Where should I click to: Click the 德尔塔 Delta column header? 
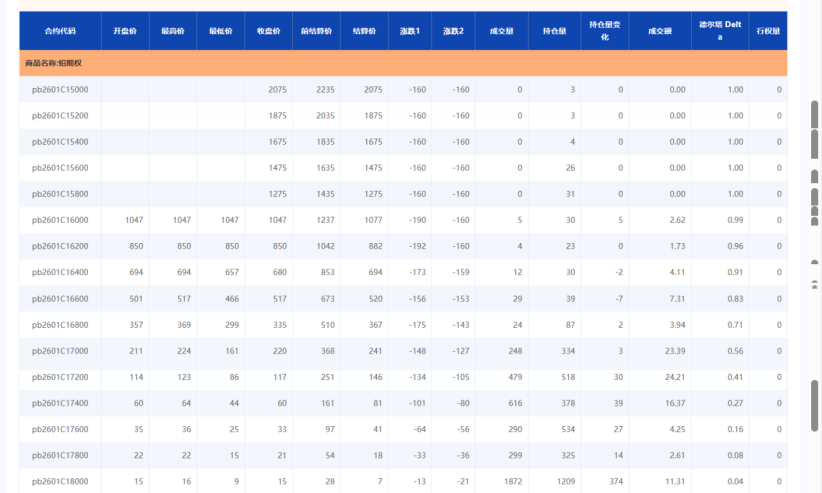720,31
